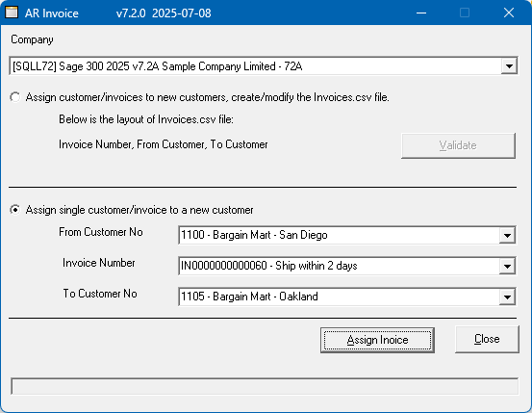Expand the Invoice Number dropdown arrow
The image size is (532, 413).
point(507,266)
